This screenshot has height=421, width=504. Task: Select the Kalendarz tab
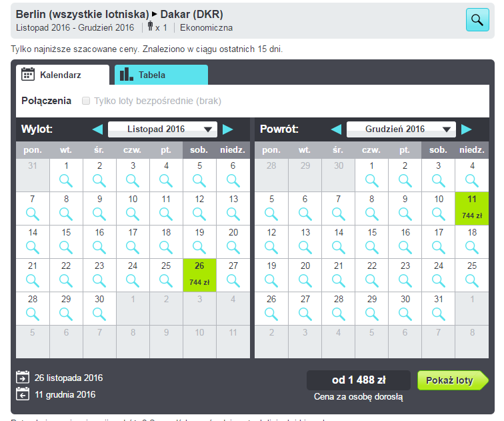tap(63, 75)
